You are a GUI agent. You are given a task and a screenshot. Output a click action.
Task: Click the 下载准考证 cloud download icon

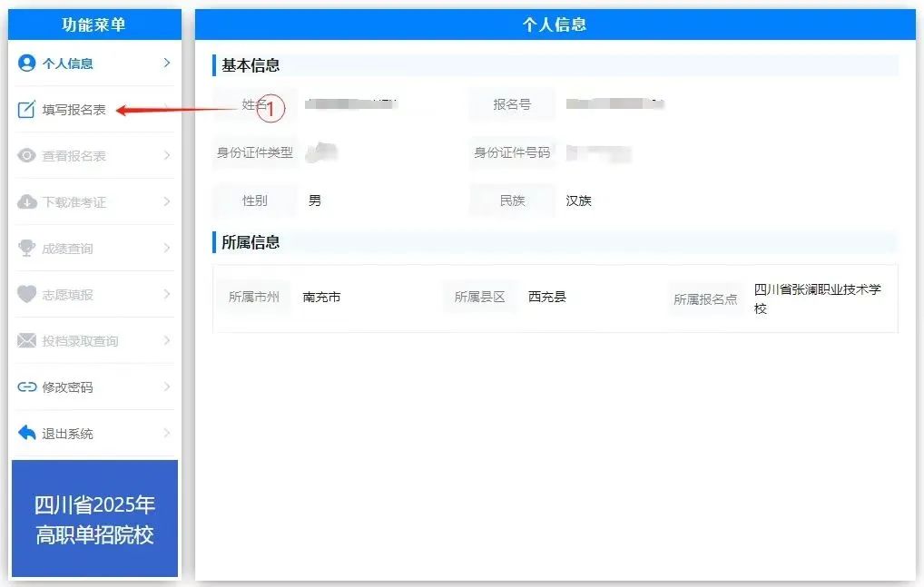(x=27, y=202)
